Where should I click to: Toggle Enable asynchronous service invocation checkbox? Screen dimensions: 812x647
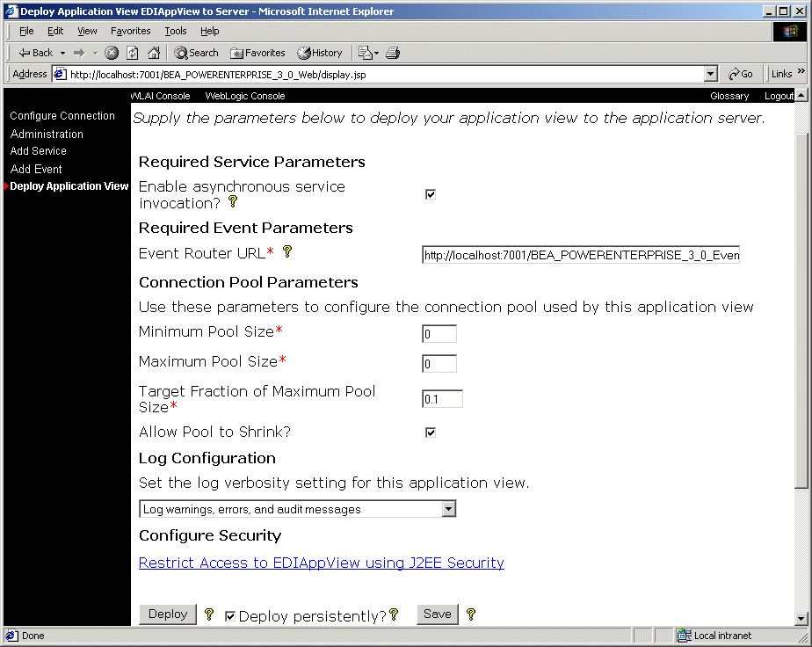[431, 194]
